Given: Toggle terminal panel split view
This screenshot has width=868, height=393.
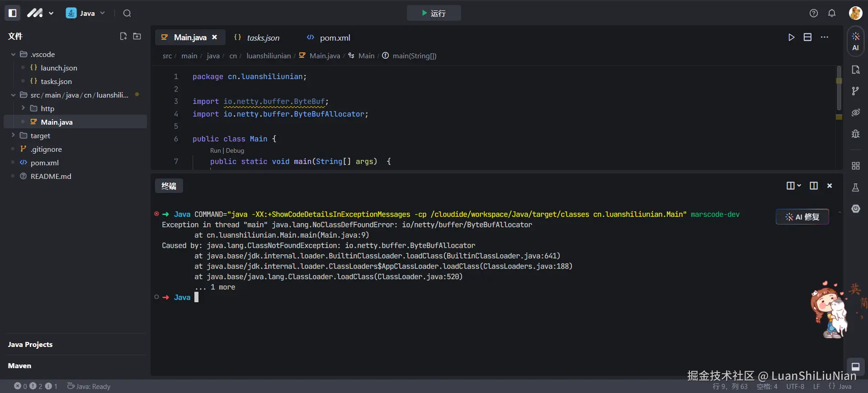Looking at the screenshot, I should (813, 186).
